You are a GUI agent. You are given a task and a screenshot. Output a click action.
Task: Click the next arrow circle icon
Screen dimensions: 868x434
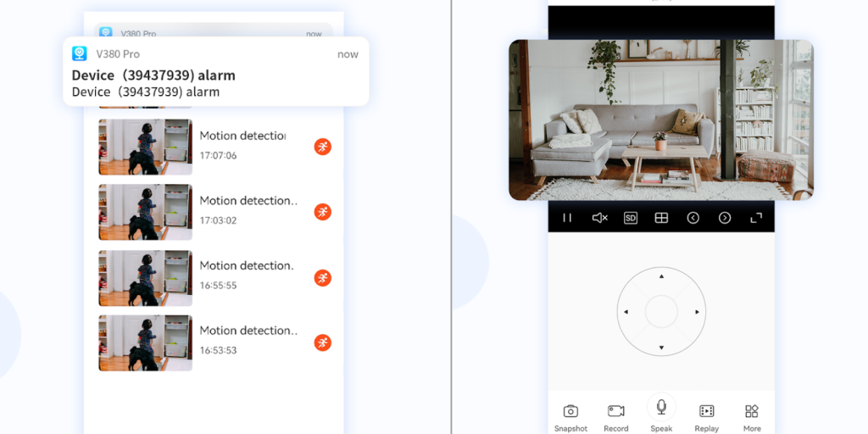tap(725, 218)
